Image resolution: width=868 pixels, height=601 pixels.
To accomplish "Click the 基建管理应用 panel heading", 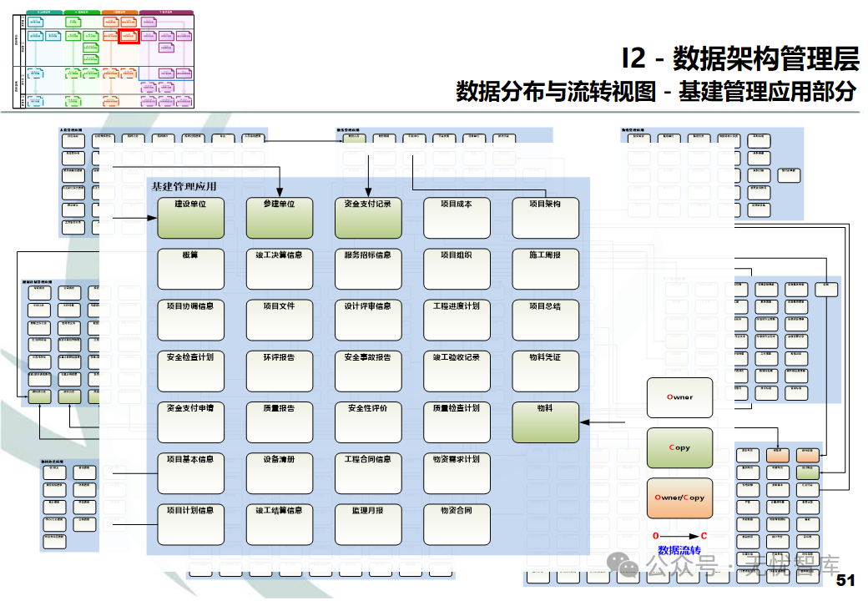I will [x=184, y=186].
